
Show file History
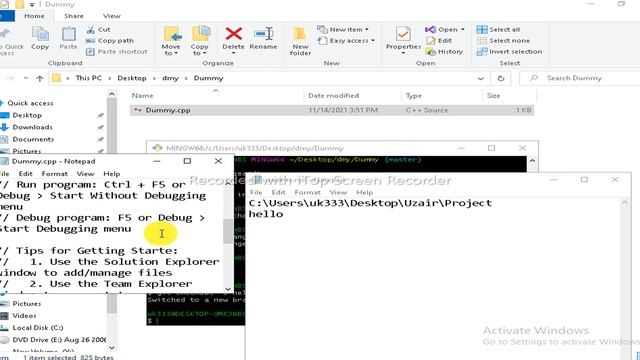(x=444, y=51)
